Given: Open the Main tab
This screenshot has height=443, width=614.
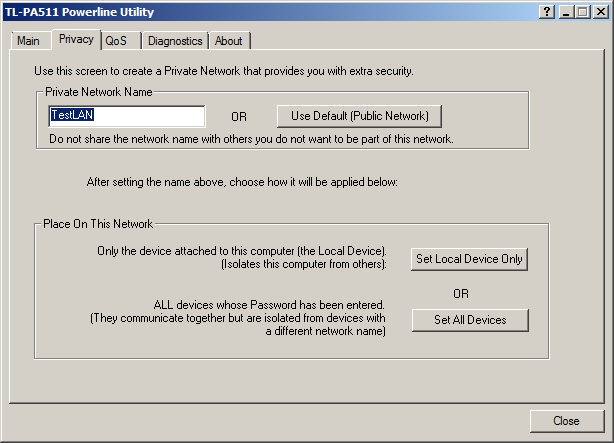Looking at the screenshot, I should coord(28,41).
